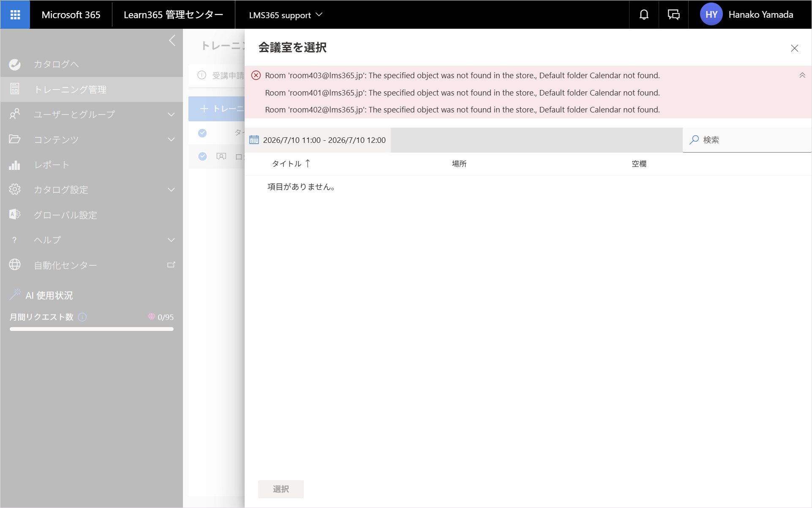Screen dimensions: 812x508
Task: Open the Microsoft 365 app launcher grid
Action: [15, 15]
